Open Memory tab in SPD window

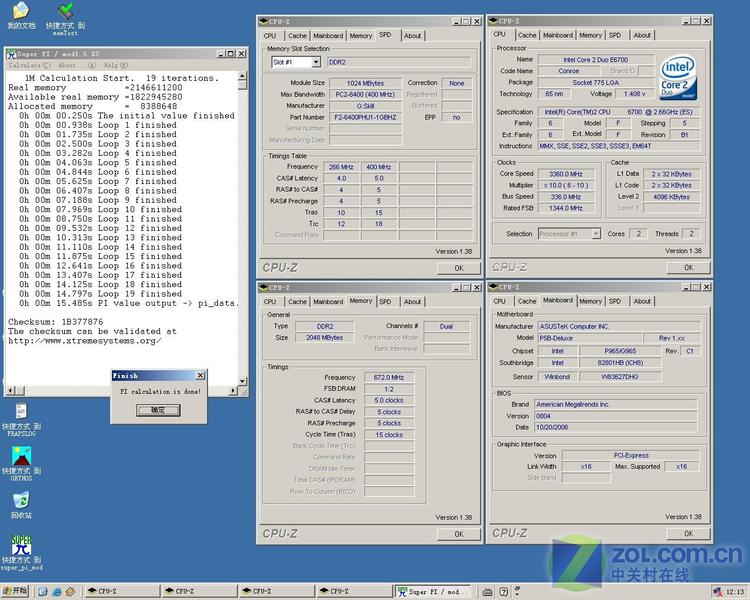[x=361, y=35]
